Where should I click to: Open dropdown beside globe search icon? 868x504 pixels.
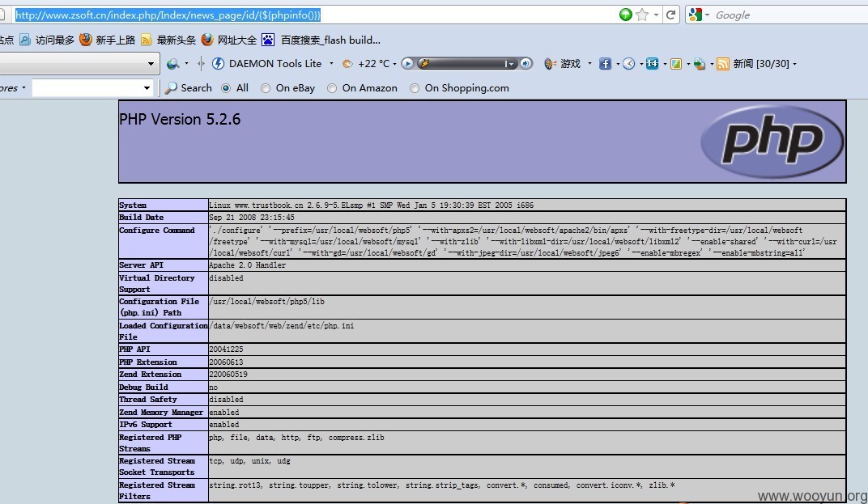click(x=186, y=64)
